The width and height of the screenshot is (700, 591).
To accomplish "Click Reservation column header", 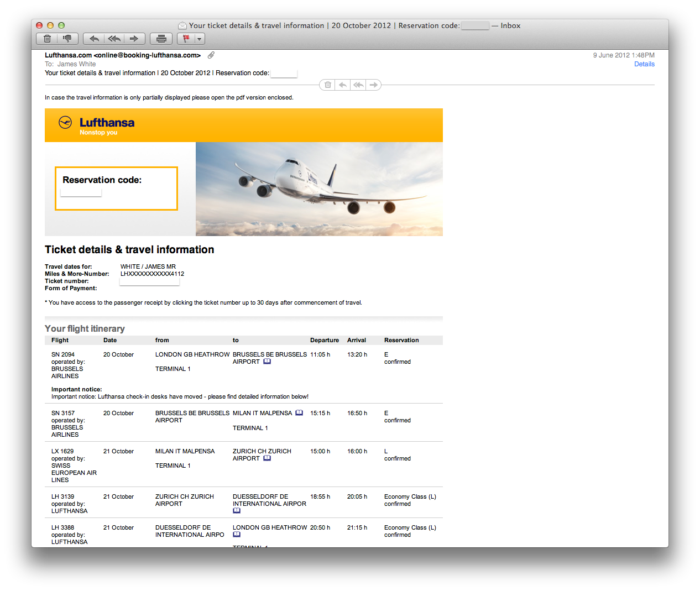I will point(401,340).
